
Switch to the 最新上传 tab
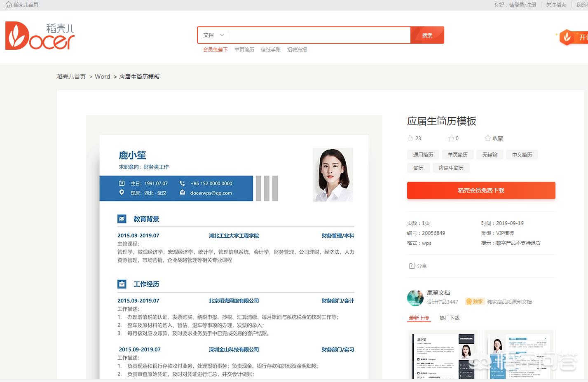419,318
